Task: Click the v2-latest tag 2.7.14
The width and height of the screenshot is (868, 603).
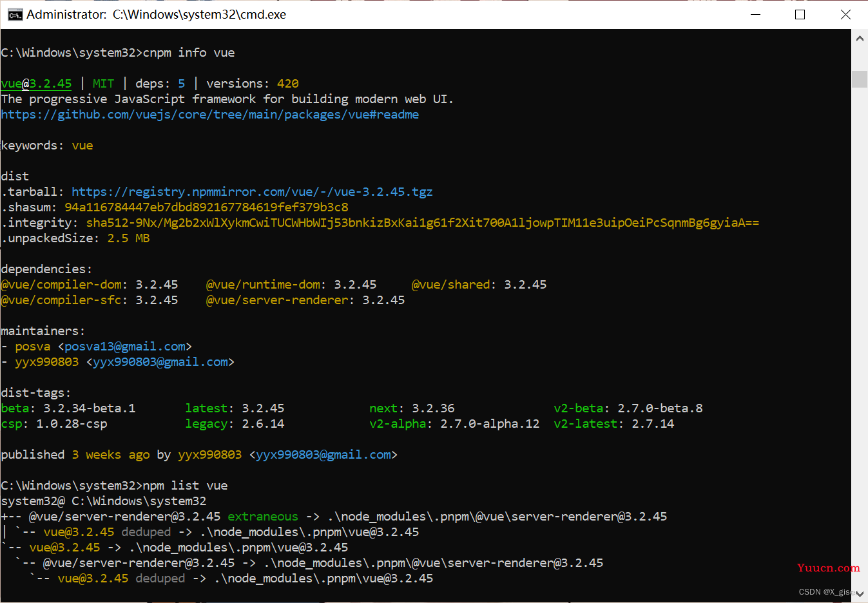Action: click(614, 424)
